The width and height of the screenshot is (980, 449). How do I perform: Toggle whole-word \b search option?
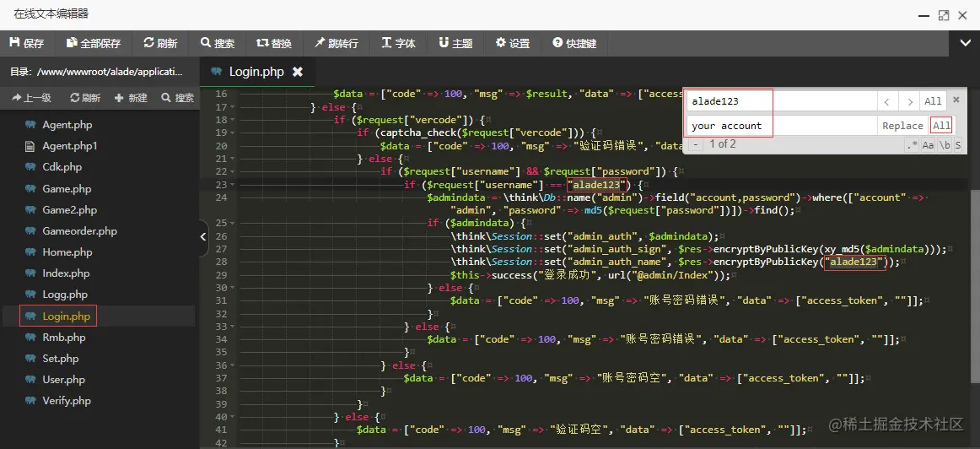pyautogui.click(x=945, y=145)
